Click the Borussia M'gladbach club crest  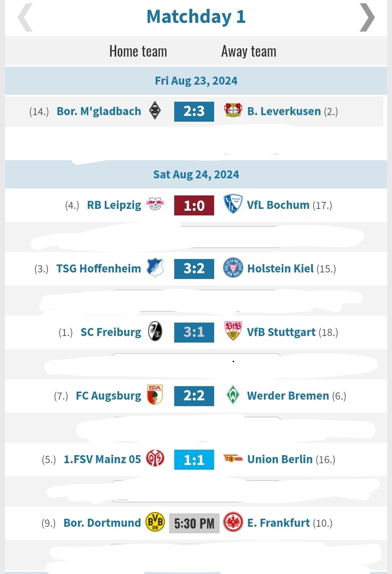(155, 110)
